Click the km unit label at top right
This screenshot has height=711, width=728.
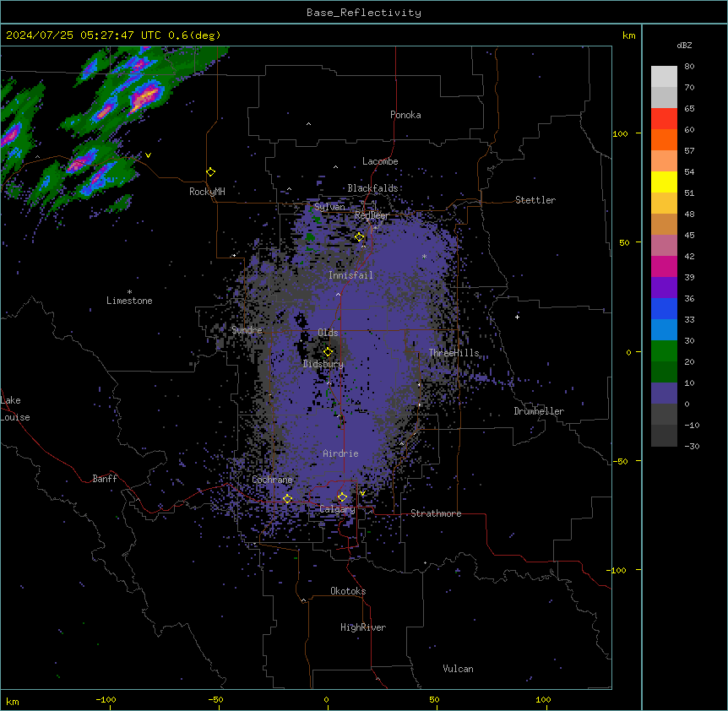click(628, 35)
